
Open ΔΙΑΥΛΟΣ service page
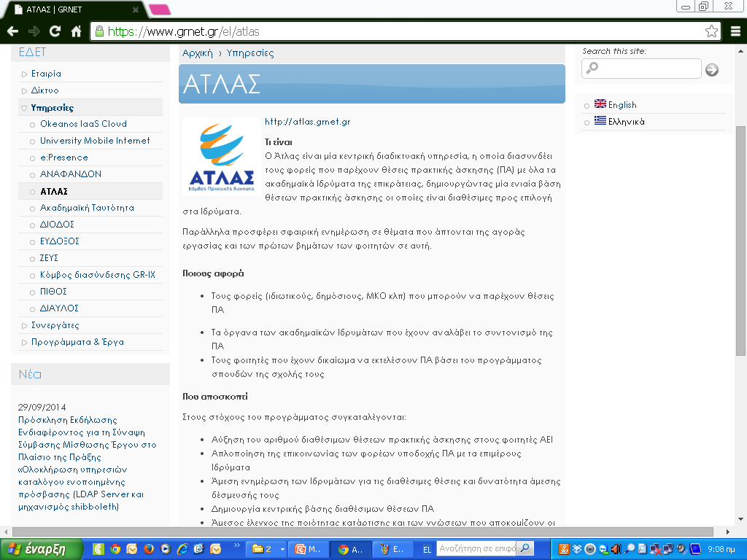[59, 308]
